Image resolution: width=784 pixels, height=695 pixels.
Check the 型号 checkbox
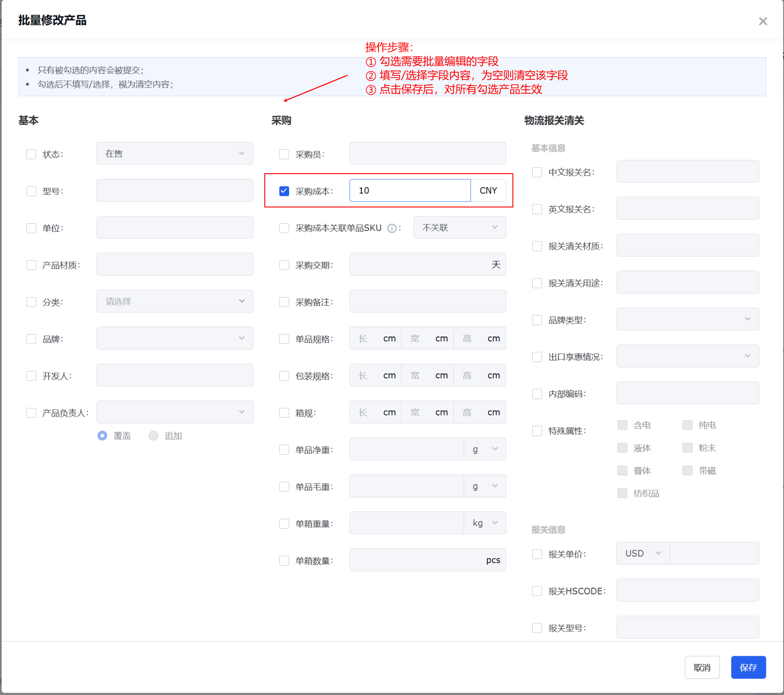pyautogui.click(x=31, y=191)
